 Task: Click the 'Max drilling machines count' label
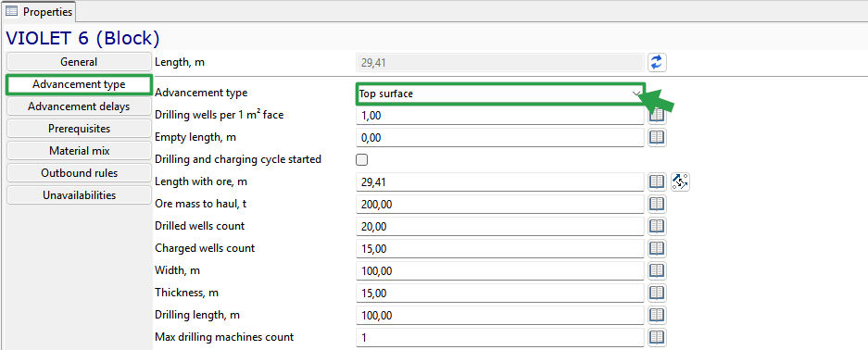pyautogui.click(x=224, y=337)
